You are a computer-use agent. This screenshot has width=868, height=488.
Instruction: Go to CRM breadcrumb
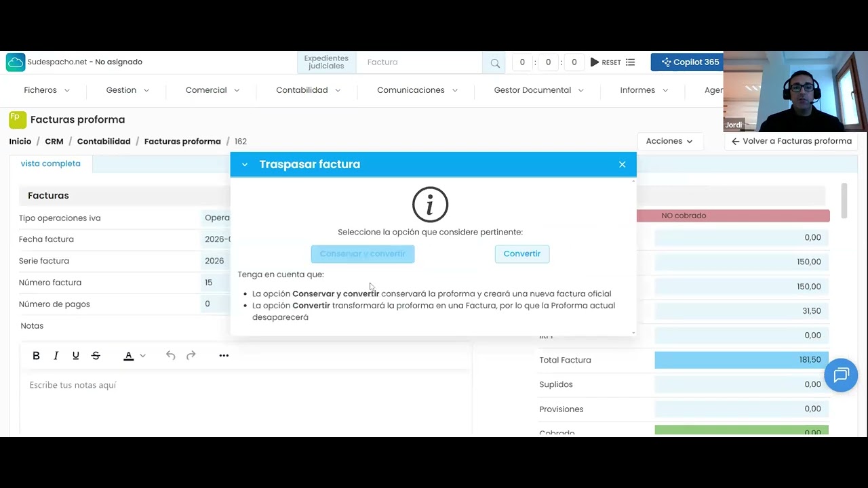point(54,142)
